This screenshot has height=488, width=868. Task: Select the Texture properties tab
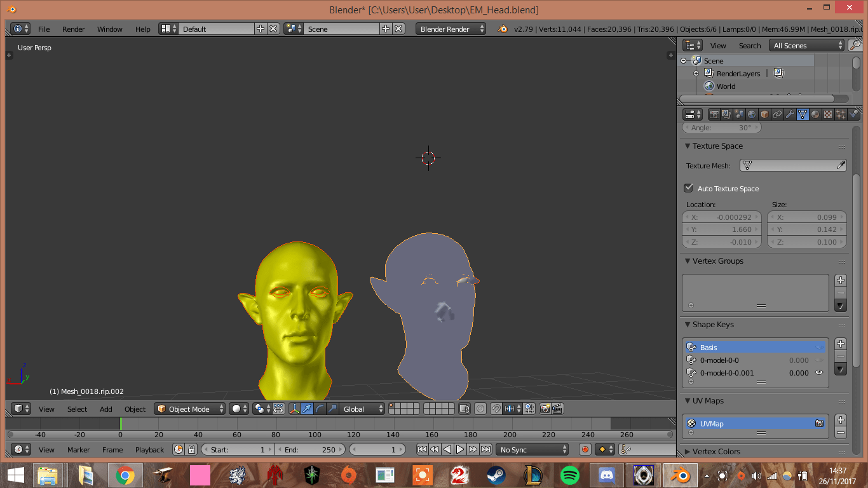click(827, 114)
